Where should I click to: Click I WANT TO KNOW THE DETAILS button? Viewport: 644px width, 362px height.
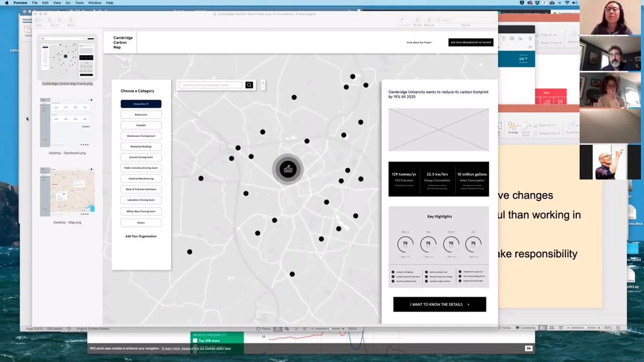point(440,304)
